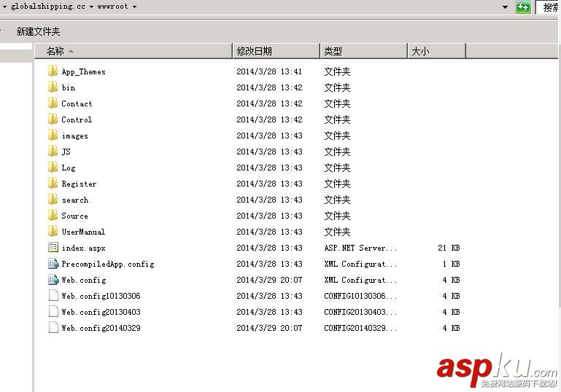Screen dimensions: 561x392
Task: Select the search folder name
Action: [75, 200]
